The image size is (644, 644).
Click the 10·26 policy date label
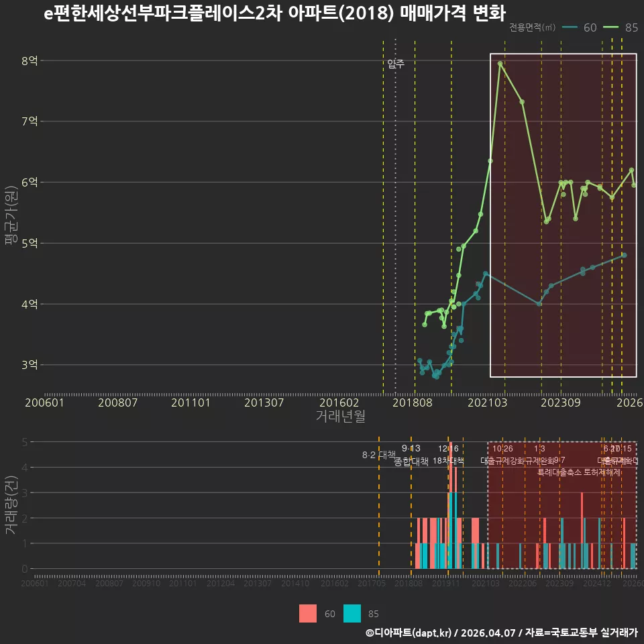[502, 449]
